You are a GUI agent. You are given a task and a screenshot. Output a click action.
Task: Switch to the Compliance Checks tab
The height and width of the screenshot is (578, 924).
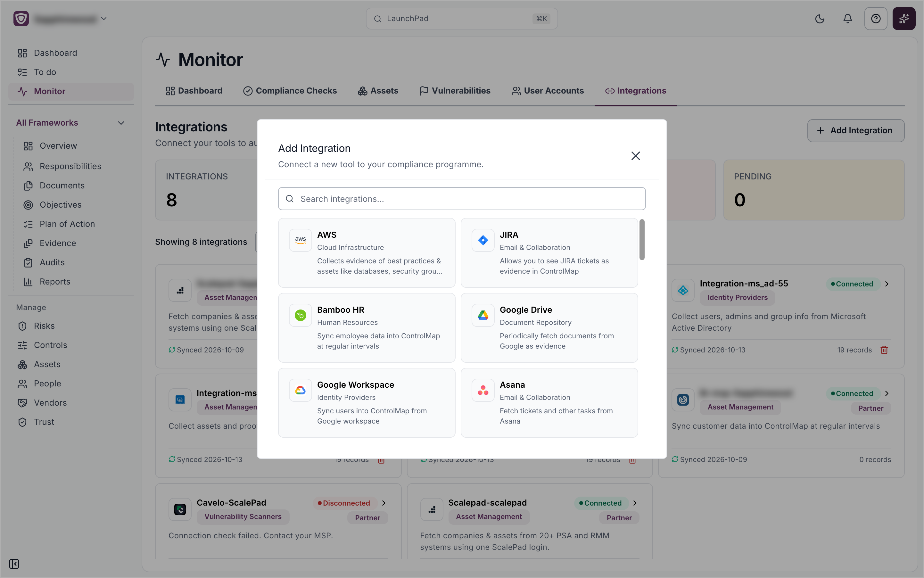[290, 91]
